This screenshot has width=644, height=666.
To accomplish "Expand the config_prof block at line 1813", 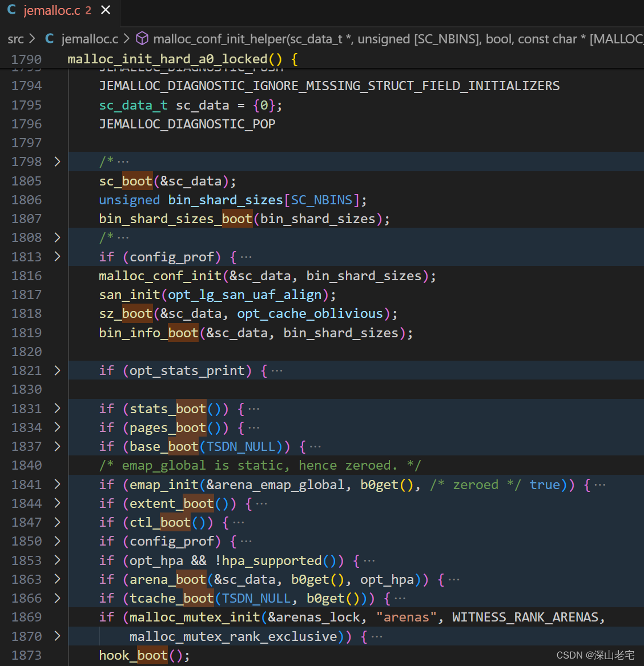I will (57, 257).
